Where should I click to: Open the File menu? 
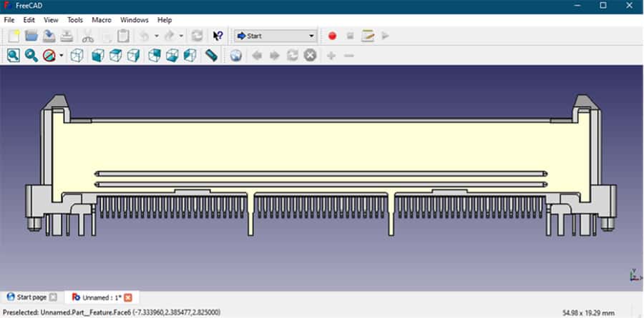pos(9,20)
